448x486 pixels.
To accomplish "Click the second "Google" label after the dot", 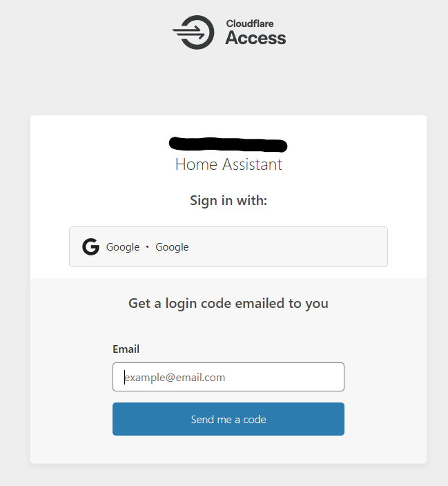I will coord(172,247).
